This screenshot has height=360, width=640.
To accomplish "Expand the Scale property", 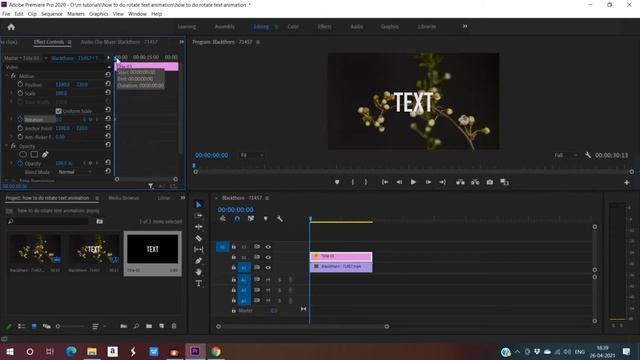I will (11, 93).
